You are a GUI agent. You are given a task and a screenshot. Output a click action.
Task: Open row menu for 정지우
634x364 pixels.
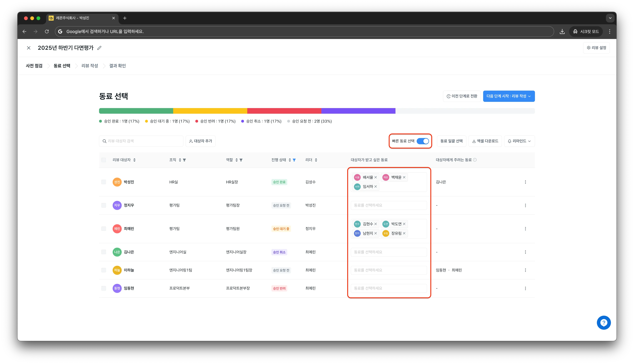click(x=525, y=205)
